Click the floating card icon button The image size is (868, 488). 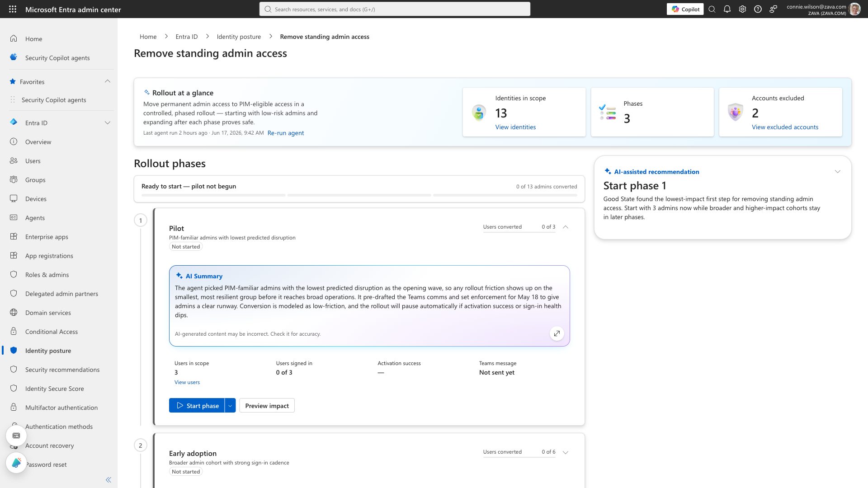click(16, 436)
